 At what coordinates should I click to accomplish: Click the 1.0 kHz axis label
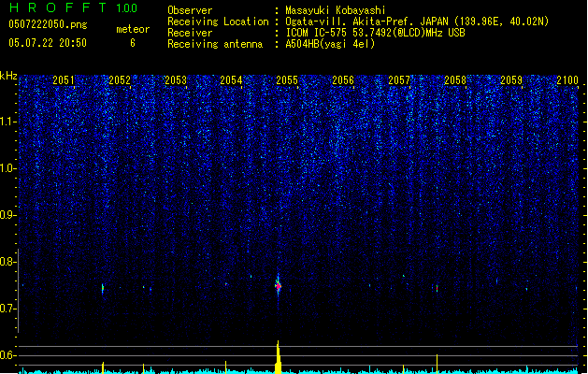[8, 168]
